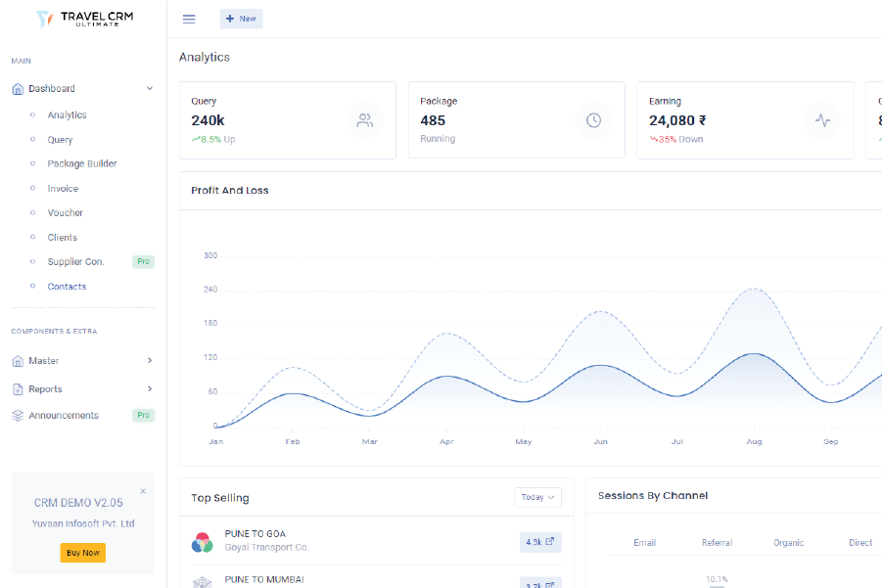Open the 4.3k link for Pune to Goa
The height and width of the screenshot is (588, 882).
tap(540, 542)
